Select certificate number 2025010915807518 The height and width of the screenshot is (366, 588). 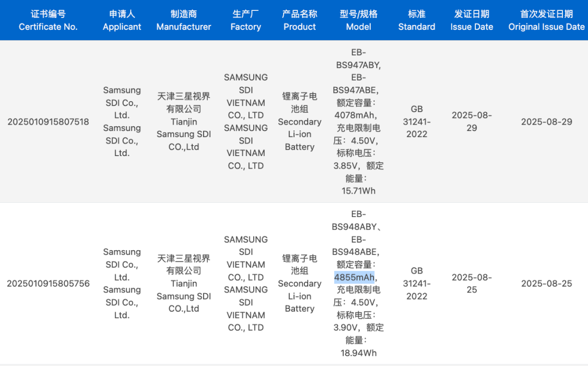coord(48,122)
